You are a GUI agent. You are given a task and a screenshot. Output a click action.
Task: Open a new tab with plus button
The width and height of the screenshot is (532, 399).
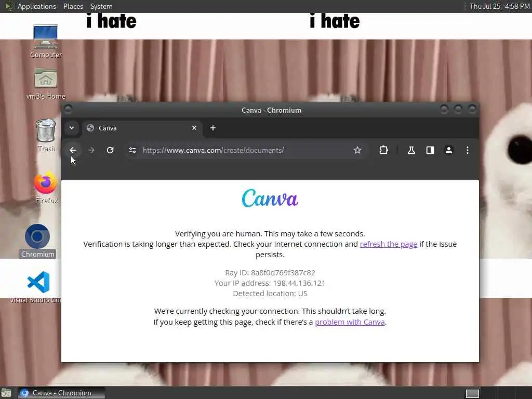212,128
